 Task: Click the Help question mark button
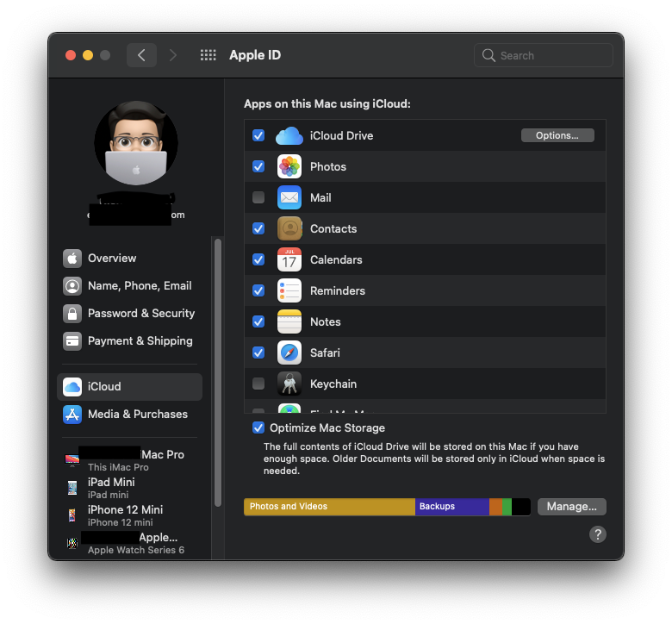(x=598, y=534)
